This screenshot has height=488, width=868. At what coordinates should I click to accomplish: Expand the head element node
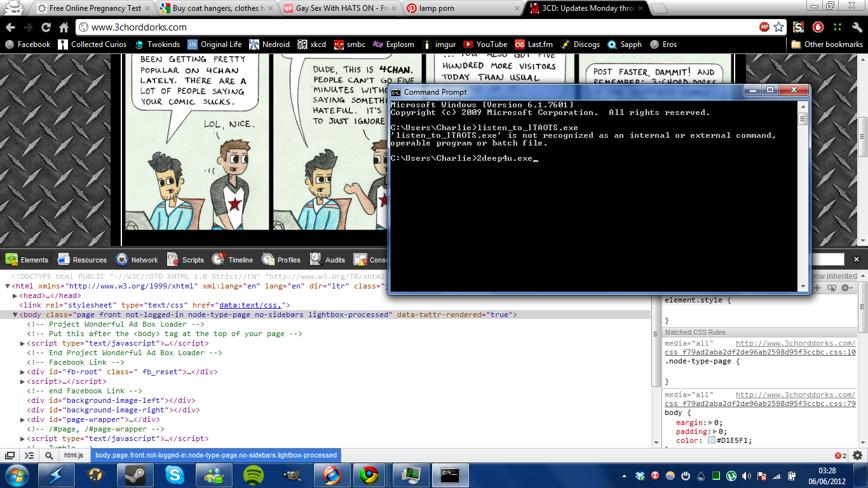coord(15,295)
